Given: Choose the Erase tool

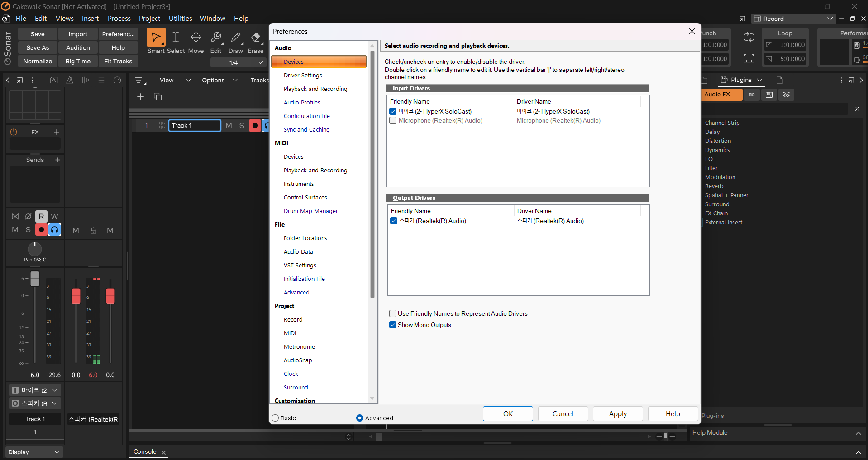Looking at the screenshot, I should coord(256,37).
